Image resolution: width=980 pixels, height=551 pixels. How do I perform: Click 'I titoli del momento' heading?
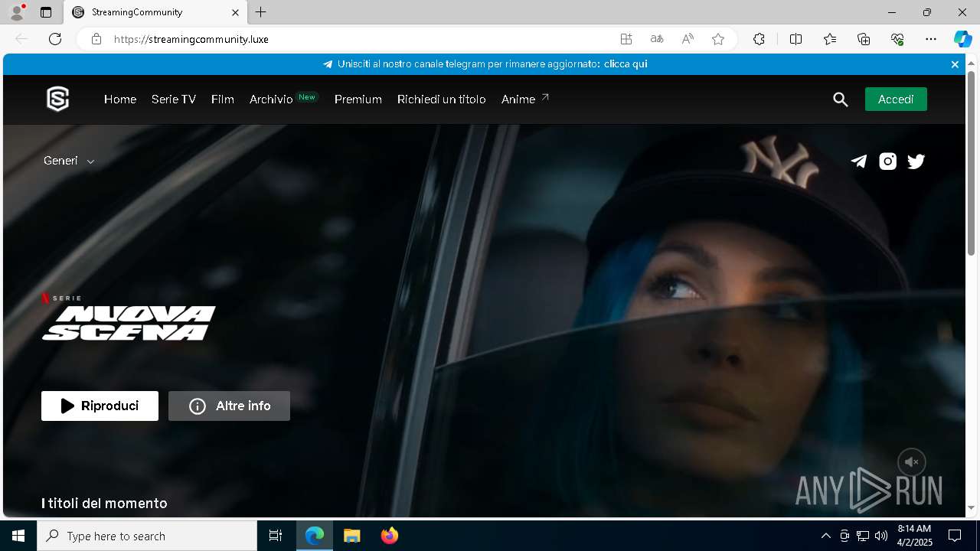[x=104, y=504]
